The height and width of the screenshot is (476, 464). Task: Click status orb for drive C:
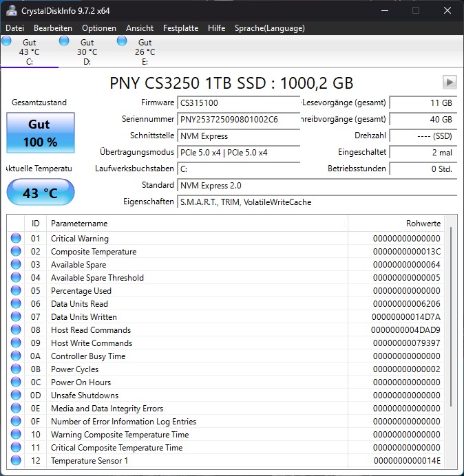tap(7, 41)
